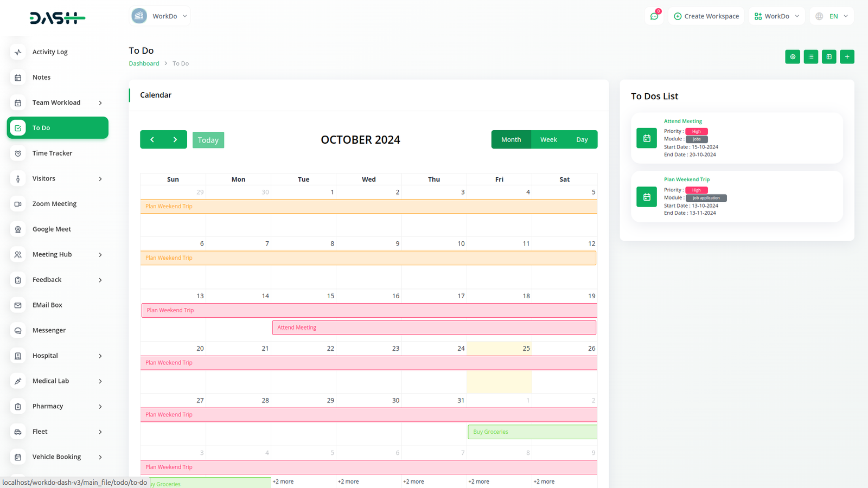868x488 pixels.
Task: Expand the Team Workload submenu
Action: (58, 102)
